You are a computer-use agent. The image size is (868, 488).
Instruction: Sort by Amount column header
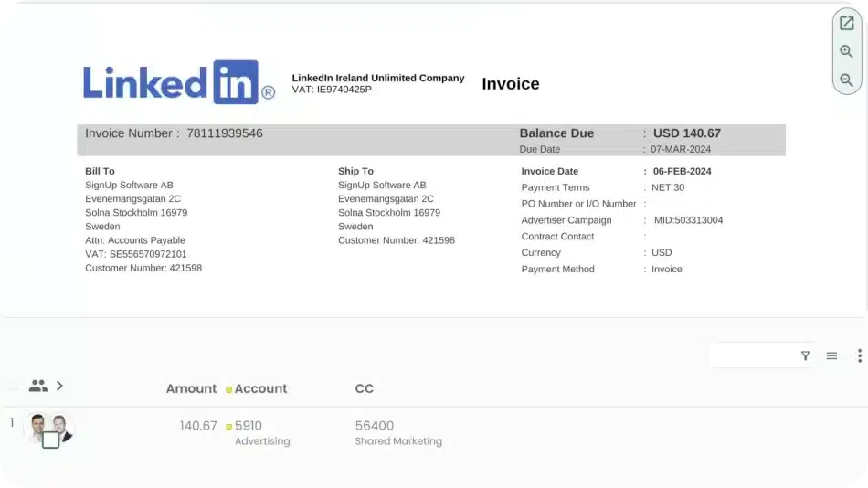(192, 389)
